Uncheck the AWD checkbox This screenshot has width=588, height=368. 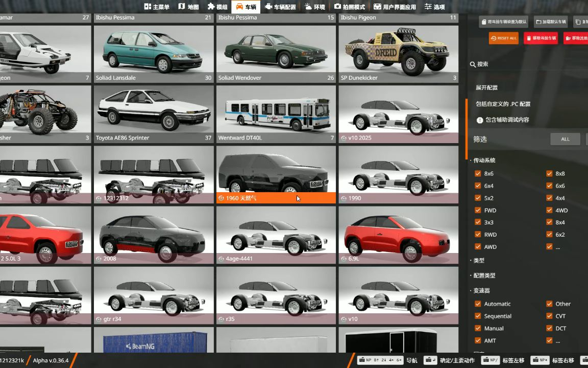pos(478,246)
